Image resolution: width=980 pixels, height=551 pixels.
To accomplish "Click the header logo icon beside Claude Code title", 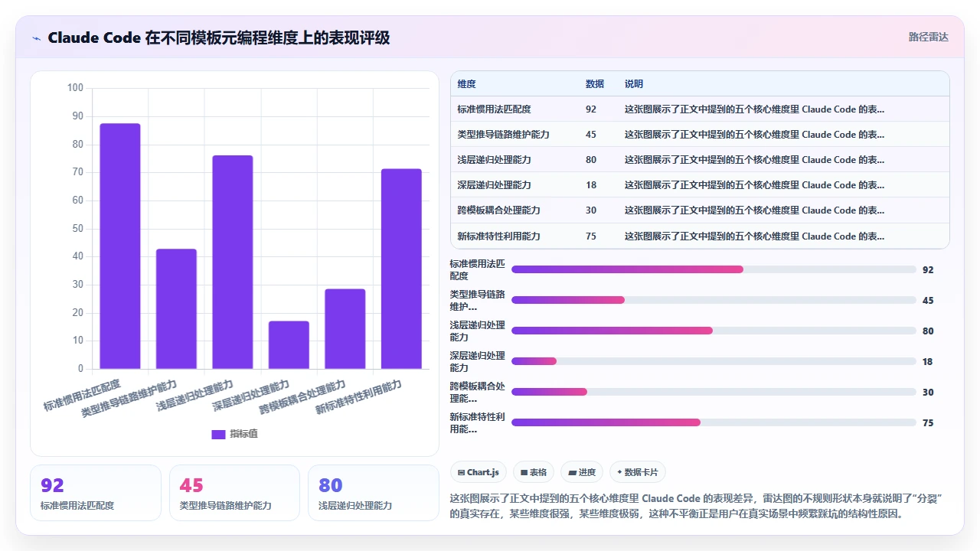I will pos(36,37).
